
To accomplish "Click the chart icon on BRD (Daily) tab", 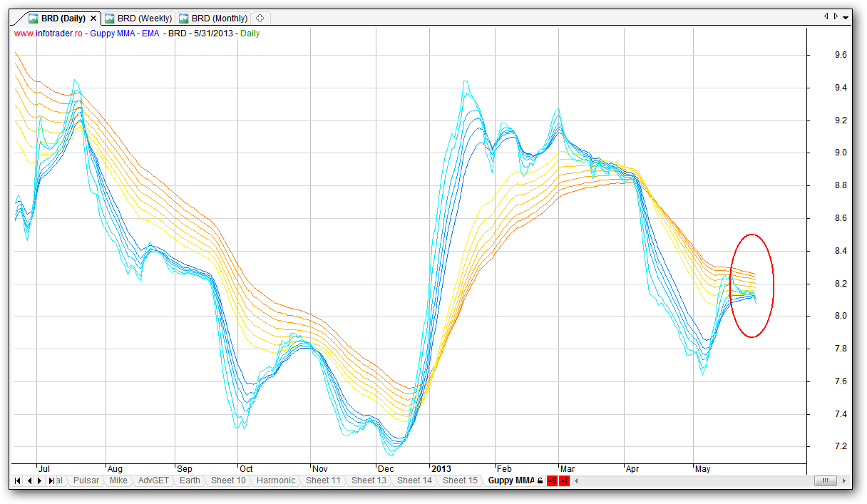I will coord(34,19).
